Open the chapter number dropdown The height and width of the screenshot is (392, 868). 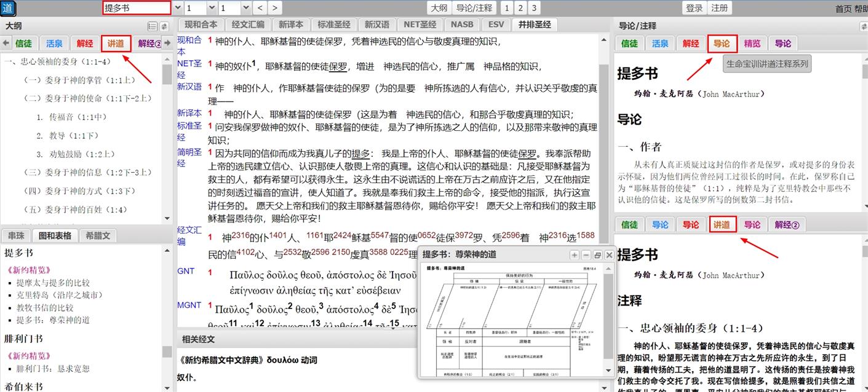coord(212,8)
